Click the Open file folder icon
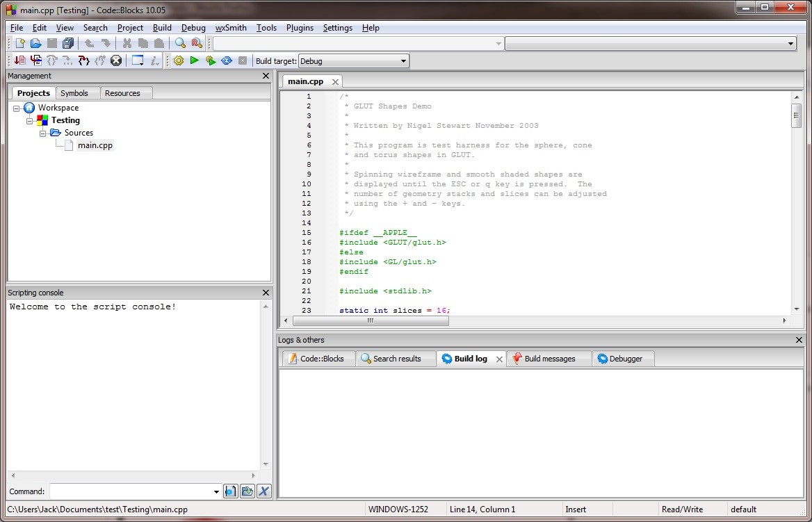The width and height of the screenshot is (812, 522). click(36, 44)
